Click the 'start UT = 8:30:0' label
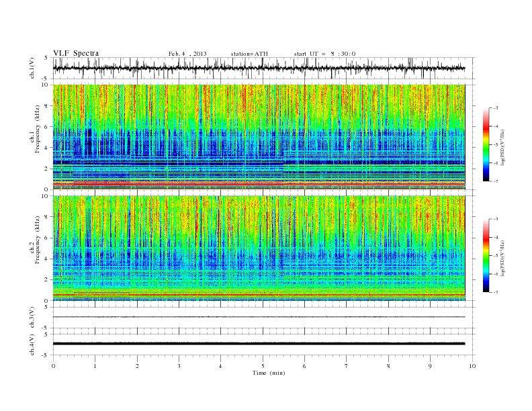 tap(324, 54)
